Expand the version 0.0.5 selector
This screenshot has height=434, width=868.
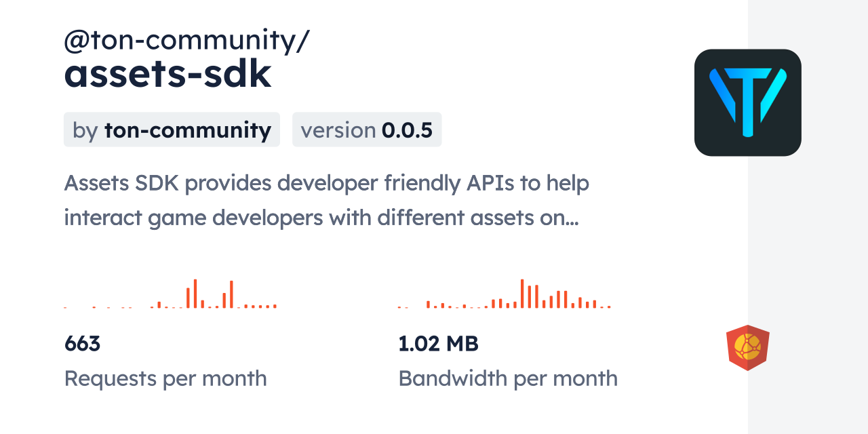click(x=367, y=130)
